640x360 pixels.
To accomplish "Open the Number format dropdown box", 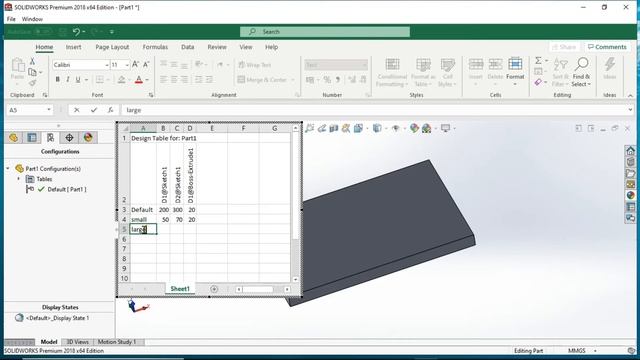I will (x=336, y=64).
